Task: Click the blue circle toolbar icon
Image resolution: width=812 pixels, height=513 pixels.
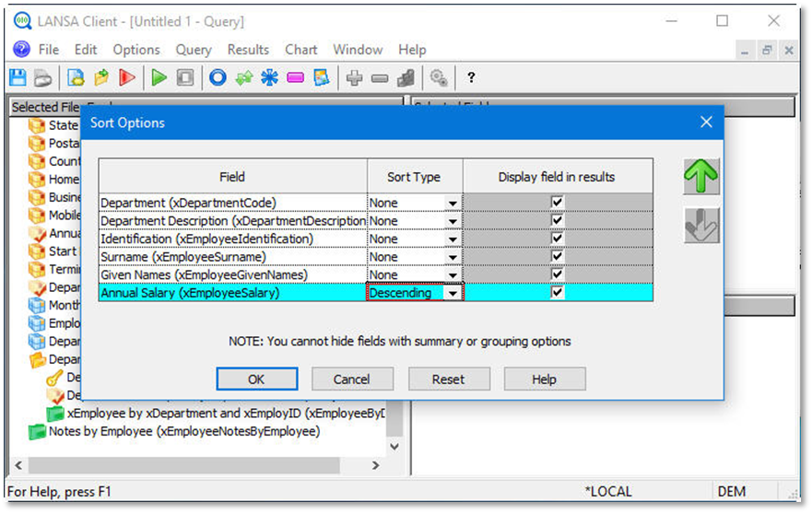Action: 218,78
